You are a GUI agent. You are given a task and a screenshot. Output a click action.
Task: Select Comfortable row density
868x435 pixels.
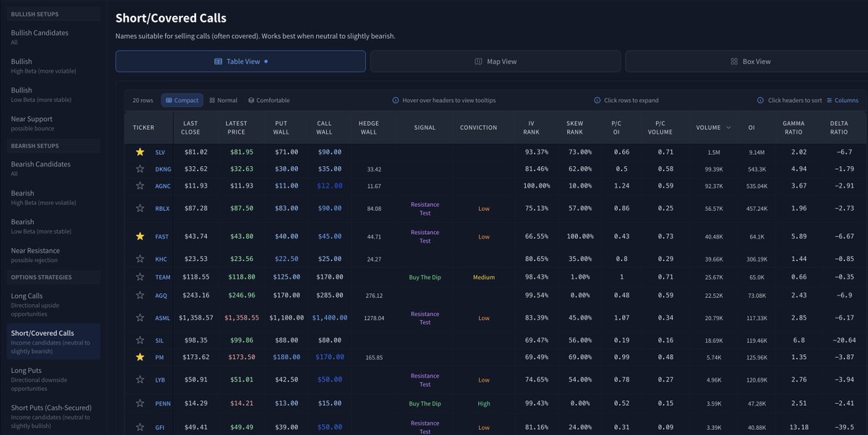point(269,100)
